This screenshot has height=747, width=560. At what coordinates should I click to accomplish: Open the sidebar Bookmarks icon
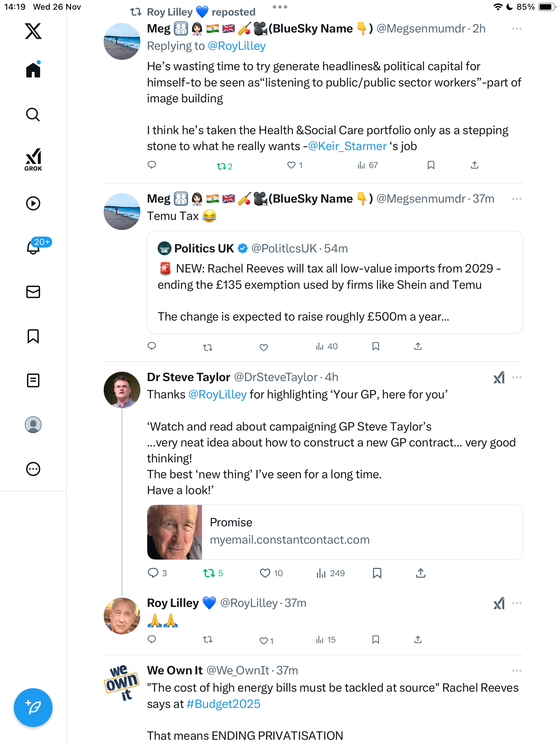(33, 336)
